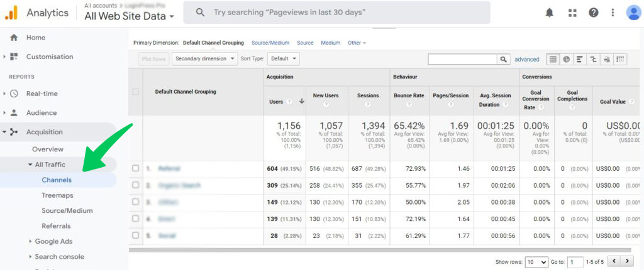Open Source/Medium report in sidebar

point(67,211)
